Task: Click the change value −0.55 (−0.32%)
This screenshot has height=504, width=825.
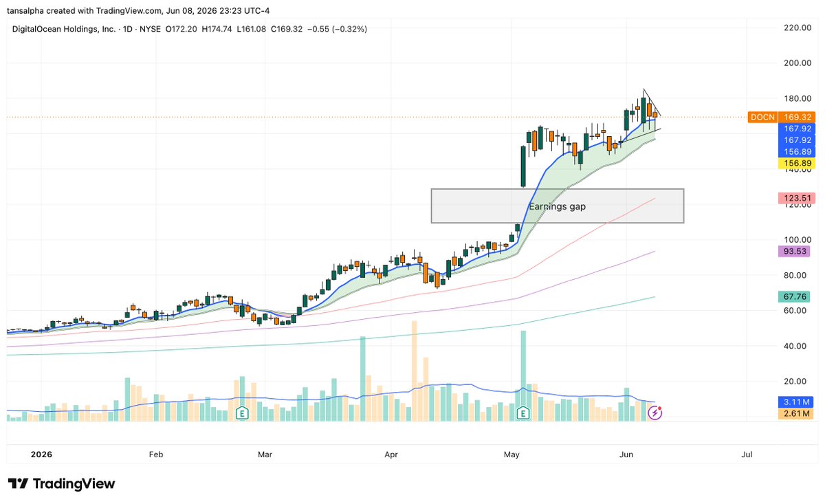Action: tap(336, 29)
